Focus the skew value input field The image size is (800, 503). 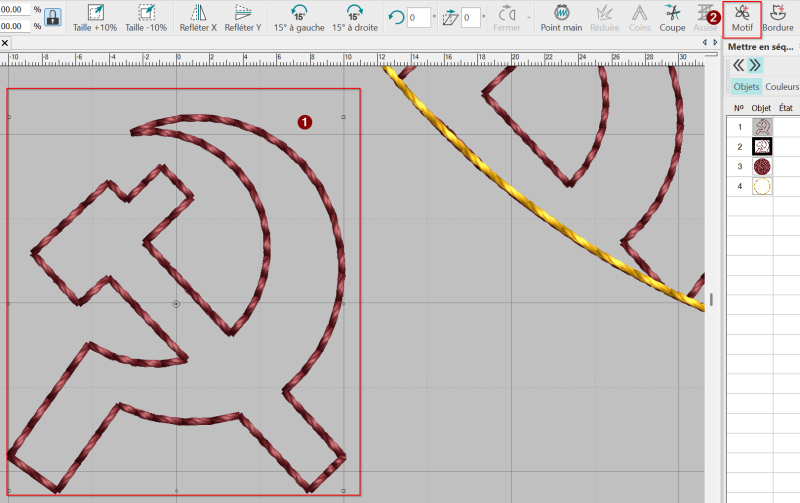tap(471, 17)
